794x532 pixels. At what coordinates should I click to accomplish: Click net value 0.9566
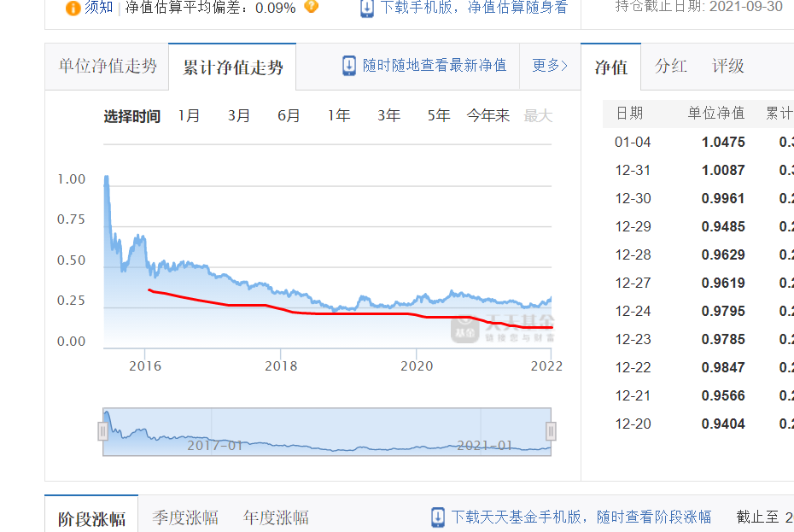point(723,395)
